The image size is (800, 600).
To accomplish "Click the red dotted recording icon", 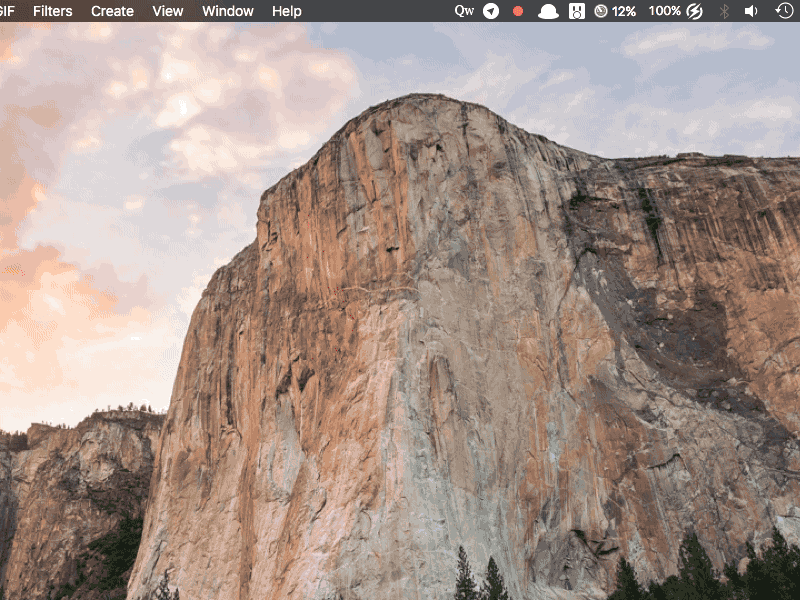I will (518, 11).
